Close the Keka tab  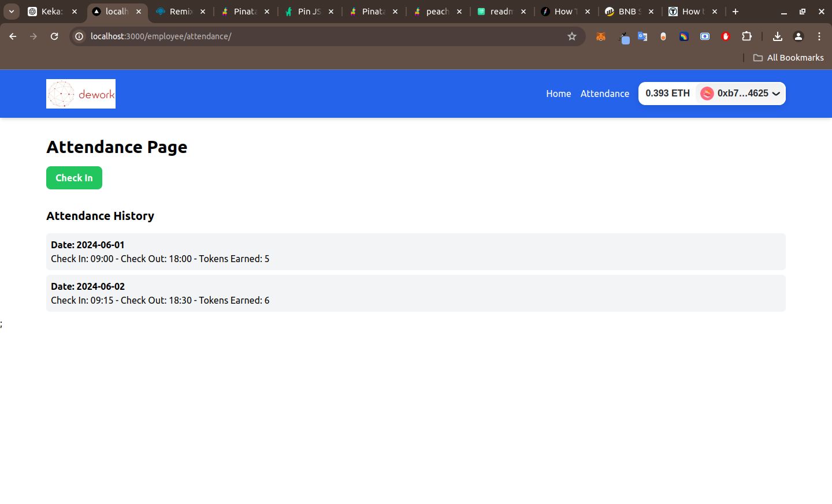tap(75, 12)
